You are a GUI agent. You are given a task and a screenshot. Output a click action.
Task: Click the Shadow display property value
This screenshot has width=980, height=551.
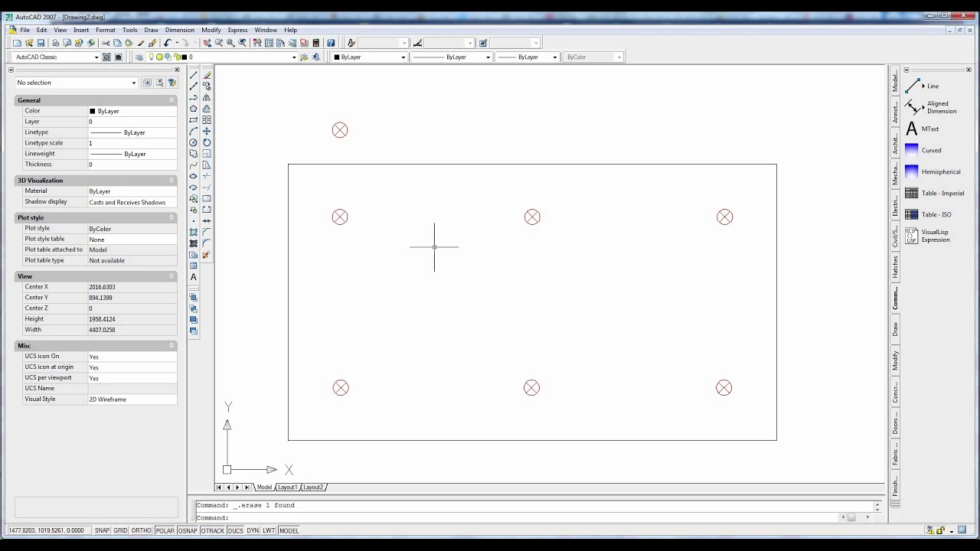132,202
